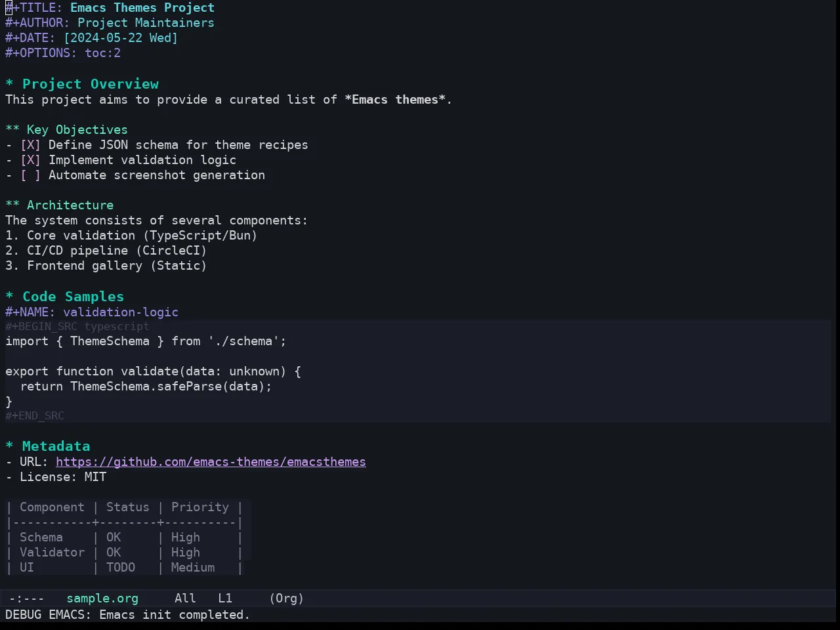Screen dimensions: 840x630
Task: Click the TODO status cell
Action: pos(121,568)
